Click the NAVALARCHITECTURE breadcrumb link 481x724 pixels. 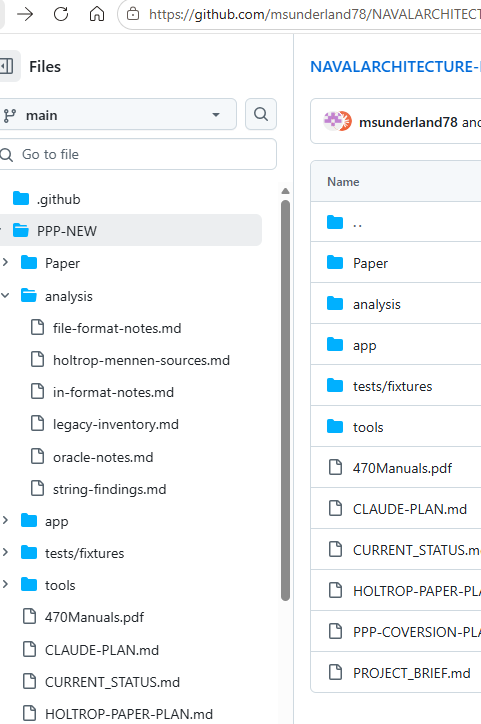(396, 66)
